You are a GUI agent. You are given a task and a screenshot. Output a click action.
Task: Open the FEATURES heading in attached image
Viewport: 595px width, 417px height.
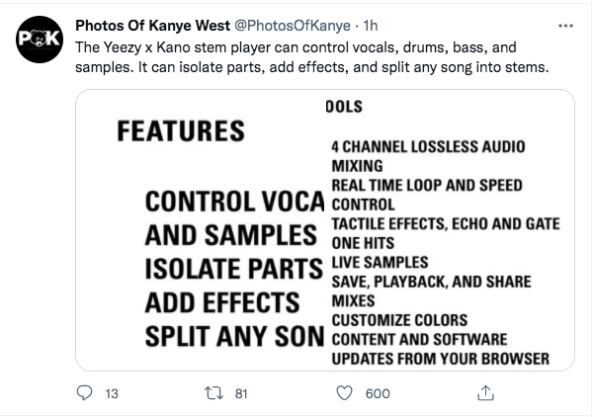point(181,131)
